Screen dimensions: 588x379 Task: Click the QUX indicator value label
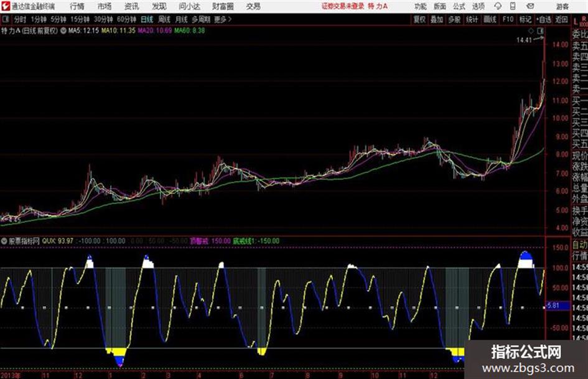(x=58, y=241)
